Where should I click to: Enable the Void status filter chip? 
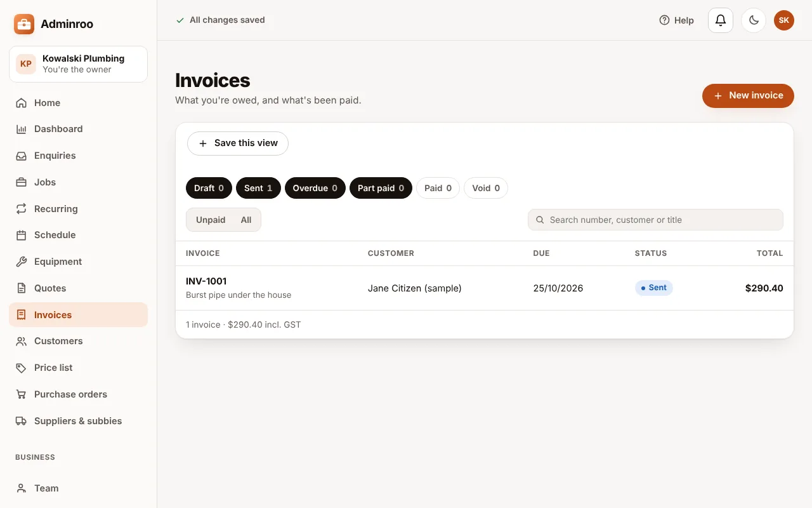[x=486, y=188]
